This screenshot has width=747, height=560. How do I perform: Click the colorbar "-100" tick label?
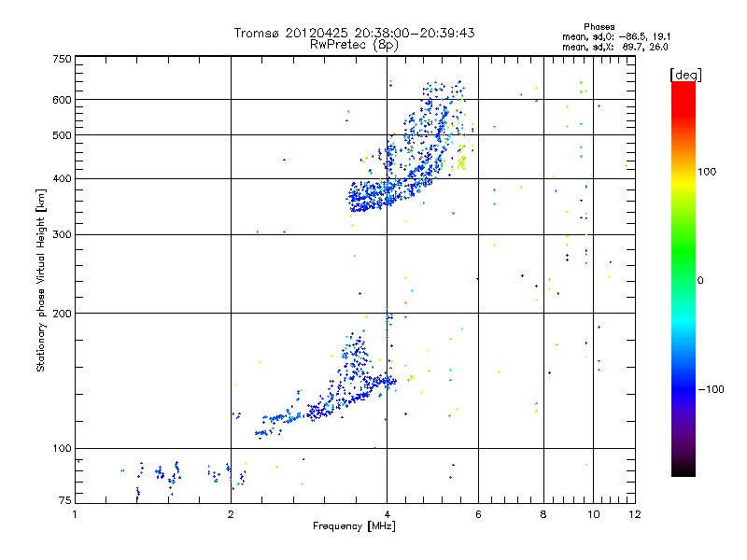click(712, 389)
